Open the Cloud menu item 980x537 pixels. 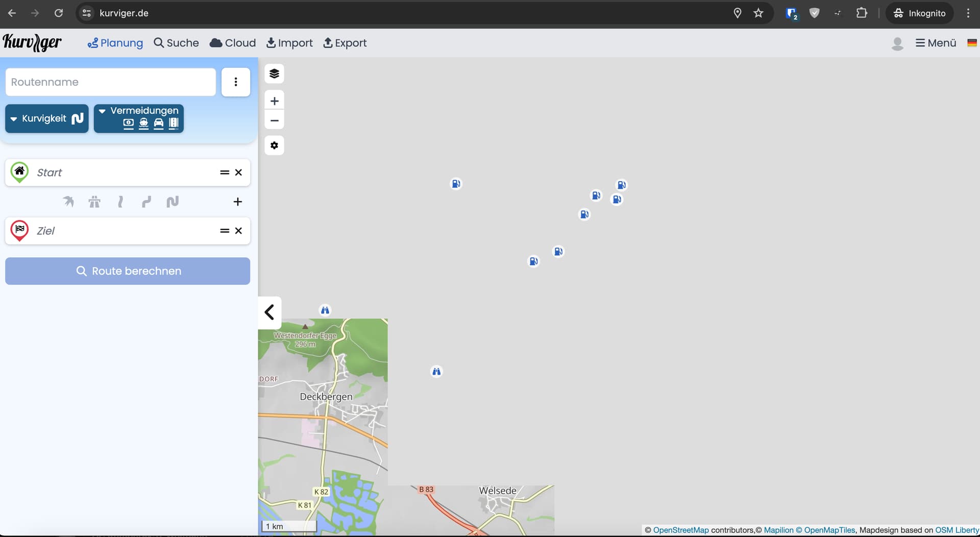coord(233,43)
